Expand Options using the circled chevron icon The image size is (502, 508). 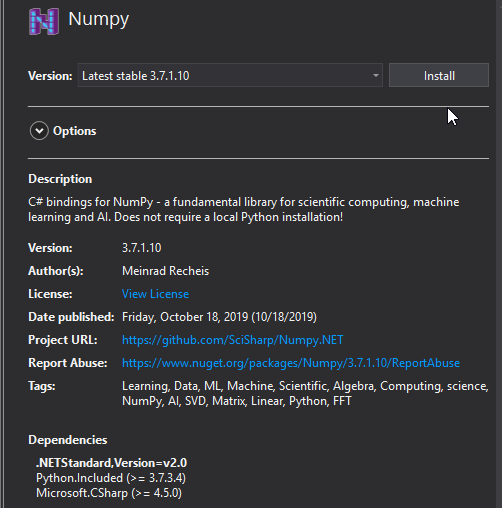pos(39,131)
